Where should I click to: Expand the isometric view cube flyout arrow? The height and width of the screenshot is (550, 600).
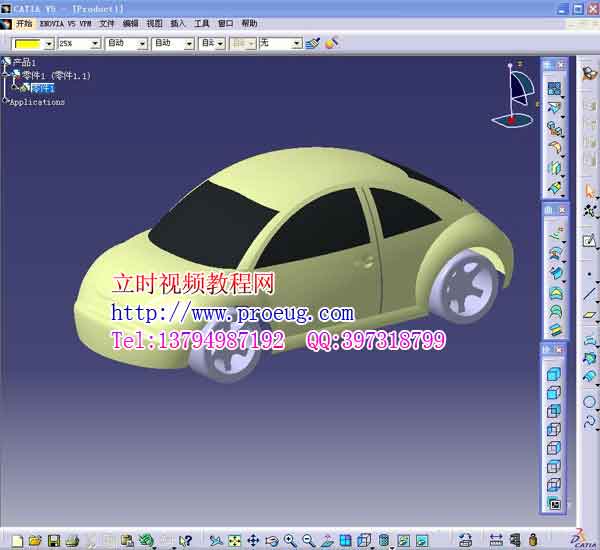(372, 548)
